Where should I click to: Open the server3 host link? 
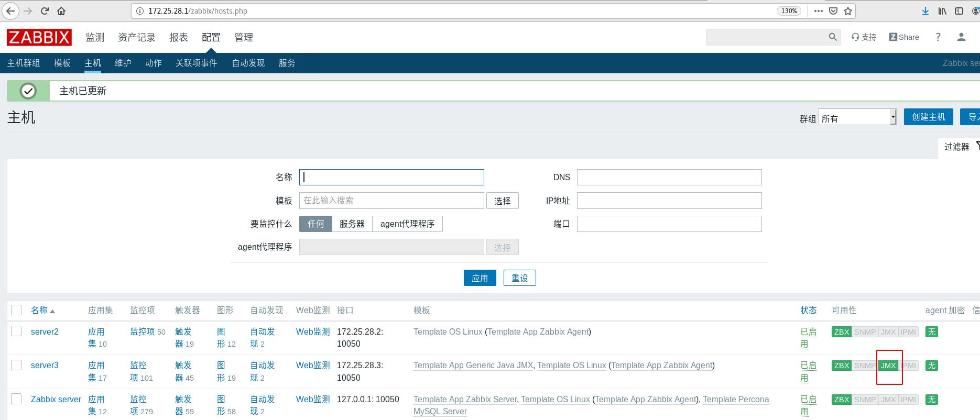pos(45,365)
